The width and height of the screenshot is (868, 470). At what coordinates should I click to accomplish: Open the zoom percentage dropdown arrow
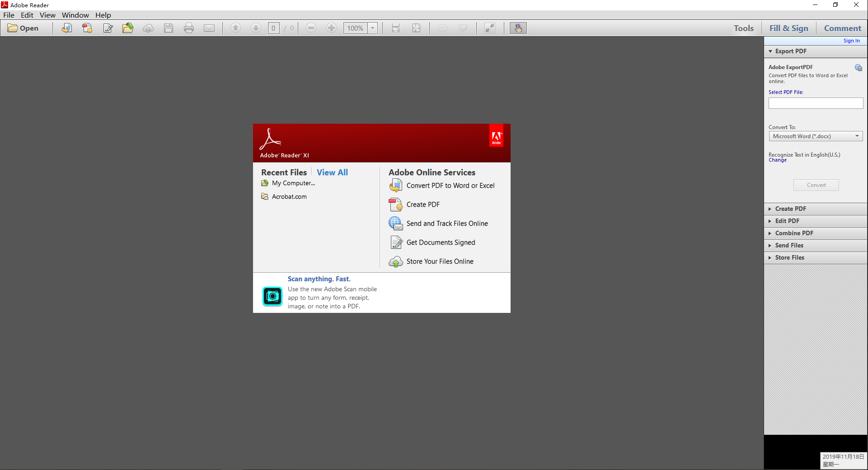[x=373, y=28]
